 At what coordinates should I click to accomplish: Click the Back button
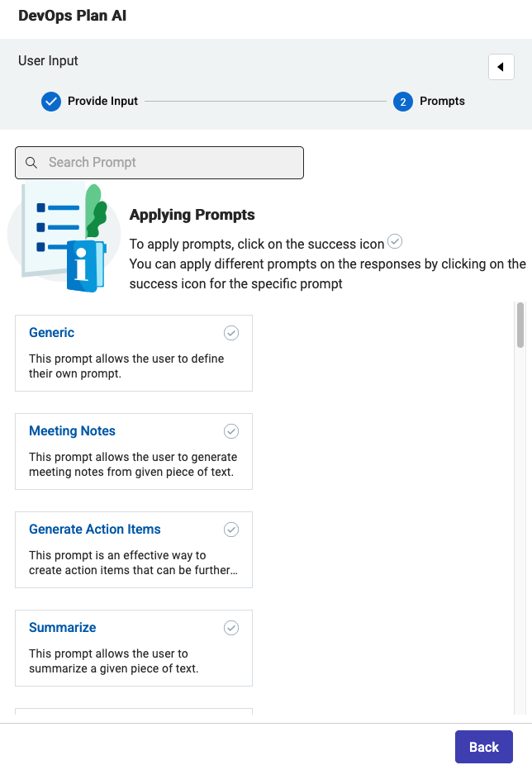point(483,746)
